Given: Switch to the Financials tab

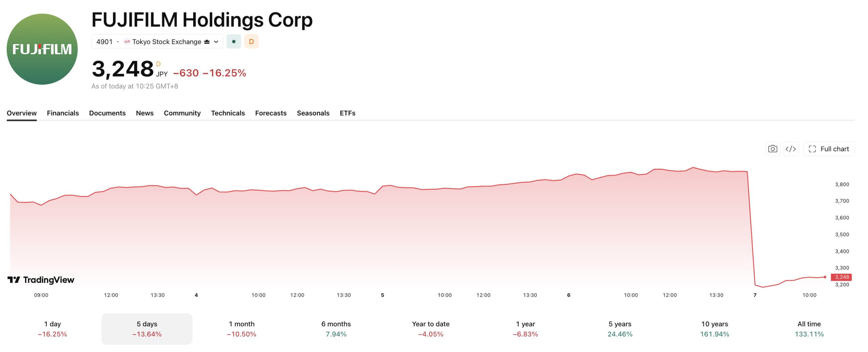Looking at the screenshot, I should (63, 113).
